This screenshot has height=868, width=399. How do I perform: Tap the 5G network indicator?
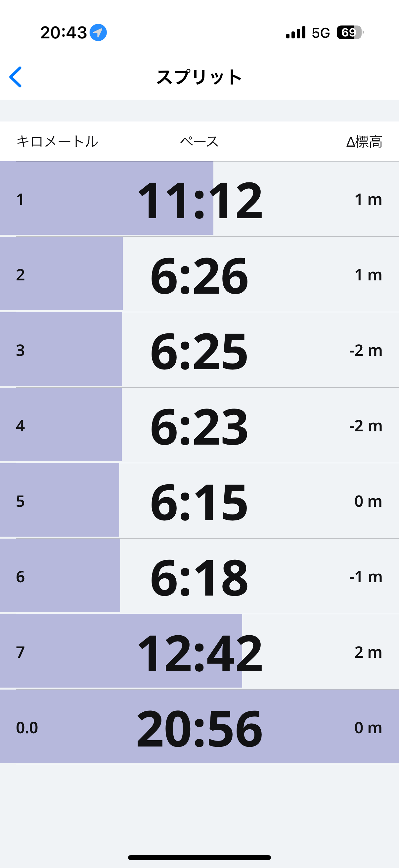pyautogui.click(x=321, y=33)
